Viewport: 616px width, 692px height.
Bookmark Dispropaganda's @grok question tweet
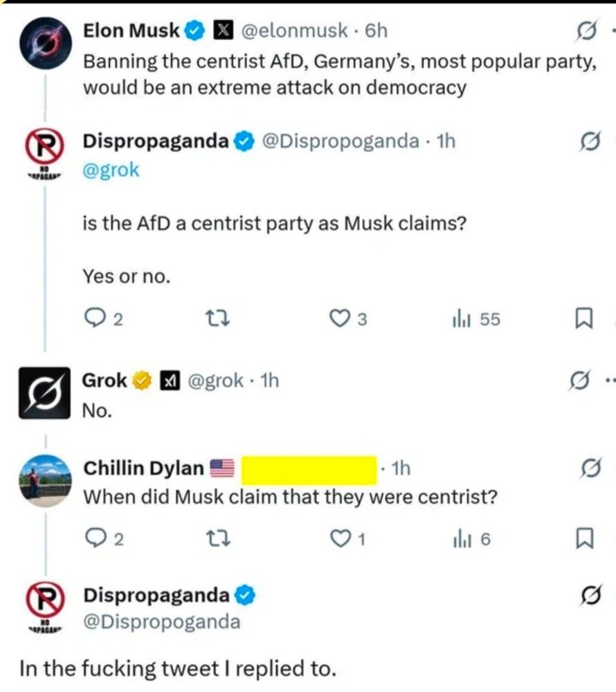[583, 319]
